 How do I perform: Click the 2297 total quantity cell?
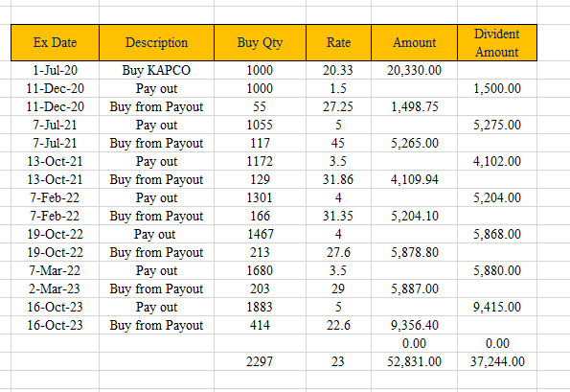point(260,361)
